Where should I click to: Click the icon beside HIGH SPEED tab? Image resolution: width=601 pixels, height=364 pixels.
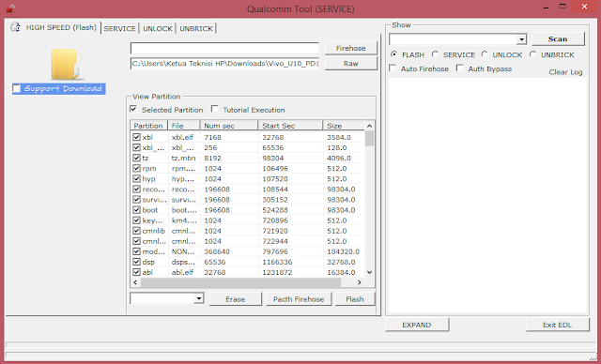pos(15,27)
